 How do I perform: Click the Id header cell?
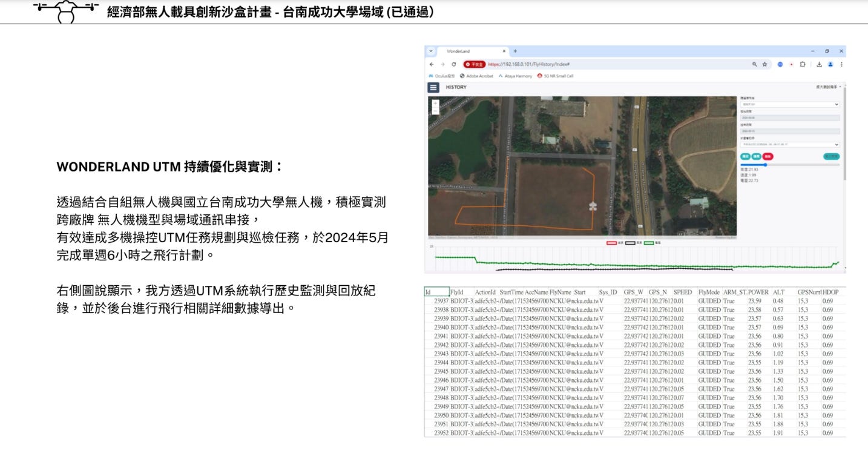[436, 292]
